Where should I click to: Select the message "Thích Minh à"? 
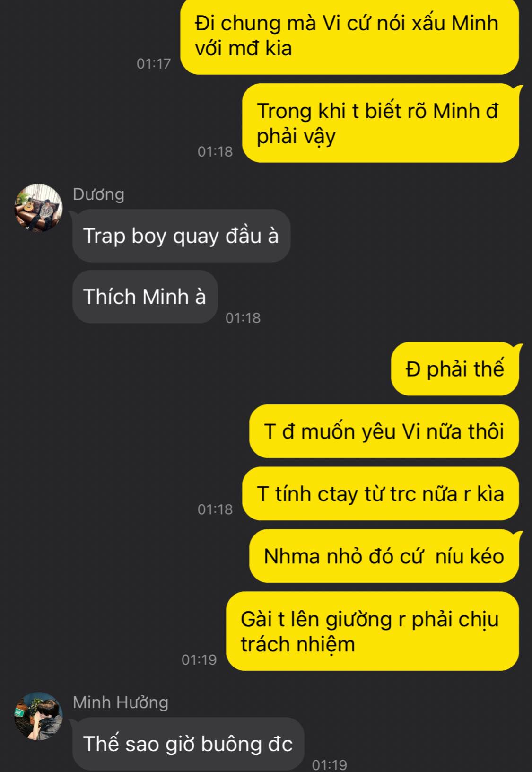pos(145,297)
